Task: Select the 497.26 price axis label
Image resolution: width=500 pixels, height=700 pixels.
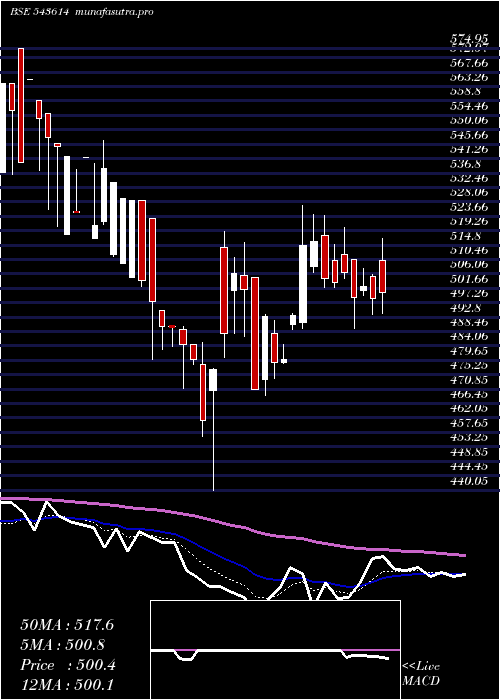Action: coord(469,293)
